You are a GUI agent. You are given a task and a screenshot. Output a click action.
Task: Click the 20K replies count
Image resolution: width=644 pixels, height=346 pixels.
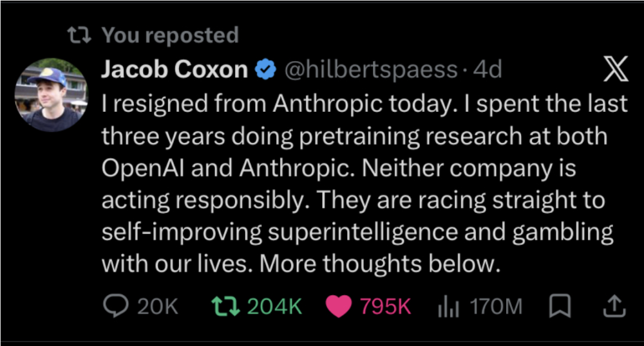pyautogui.click(x=158, y=306)
